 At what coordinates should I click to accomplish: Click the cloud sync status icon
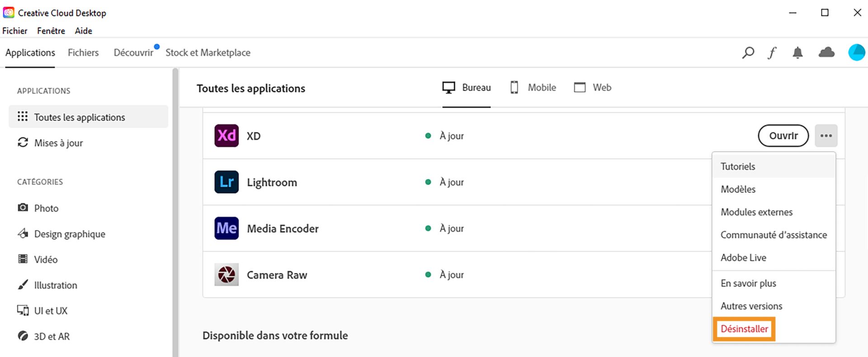pyautogui.click(x=826, y=52)
